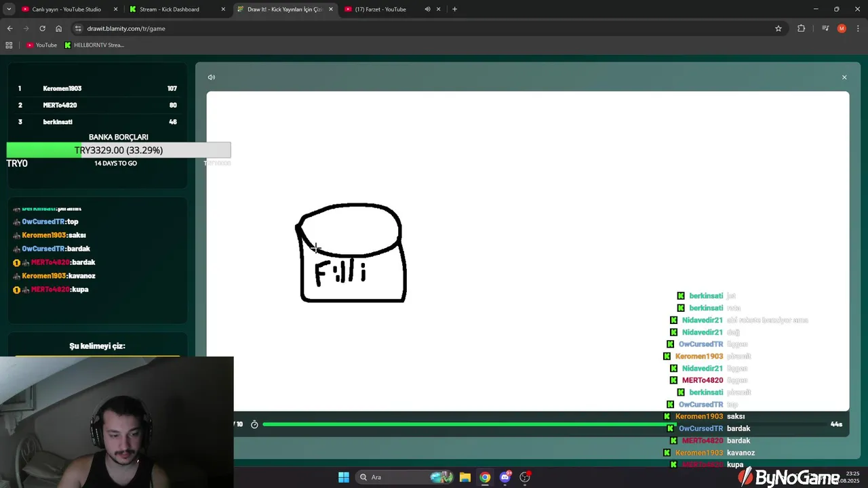Open Chrome's three-dot menu

pyautogui.click(x=858, y=28)
